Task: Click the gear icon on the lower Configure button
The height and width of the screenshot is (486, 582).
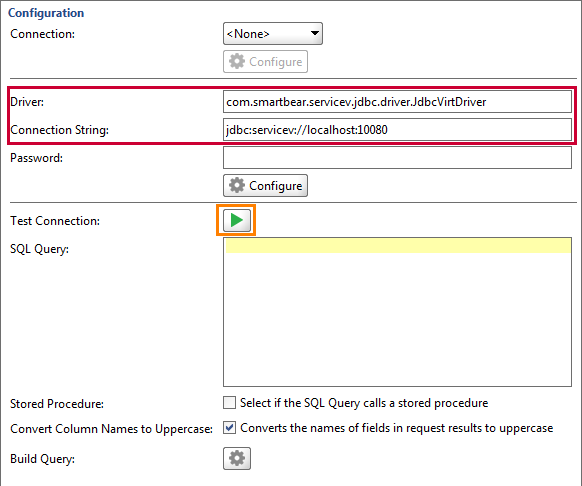Action: coord(237,185)
